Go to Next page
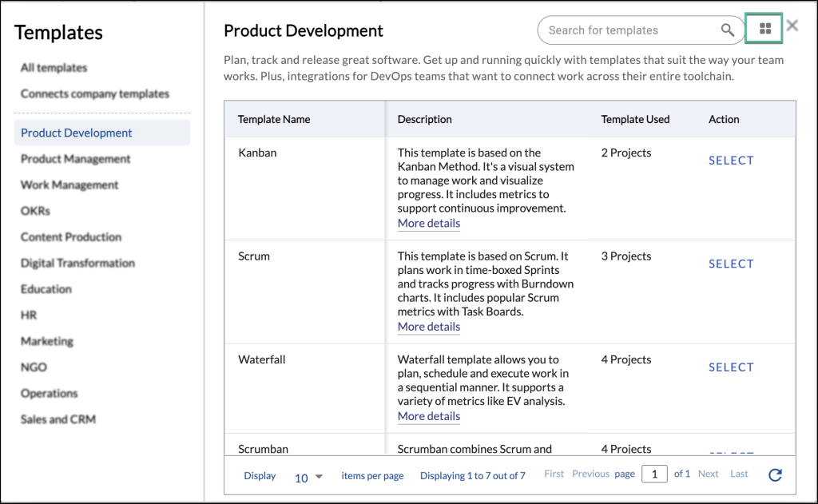 pyautogui.click(x=708, y=474)
